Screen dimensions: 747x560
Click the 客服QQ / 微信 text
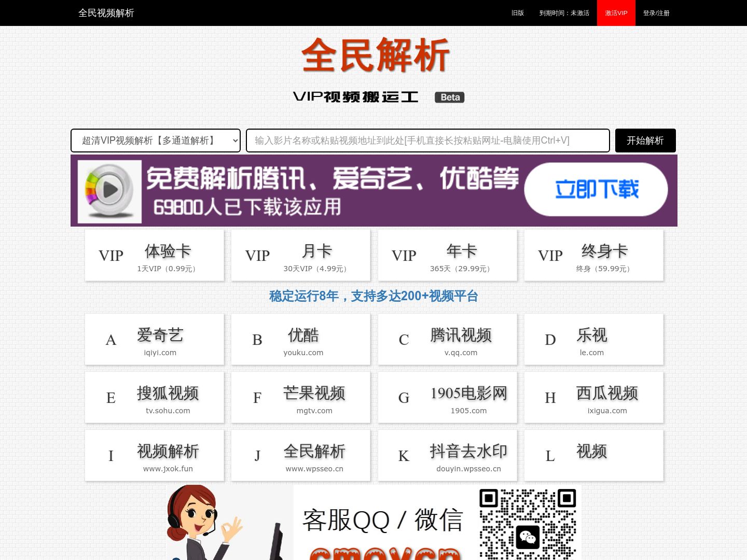382,520
